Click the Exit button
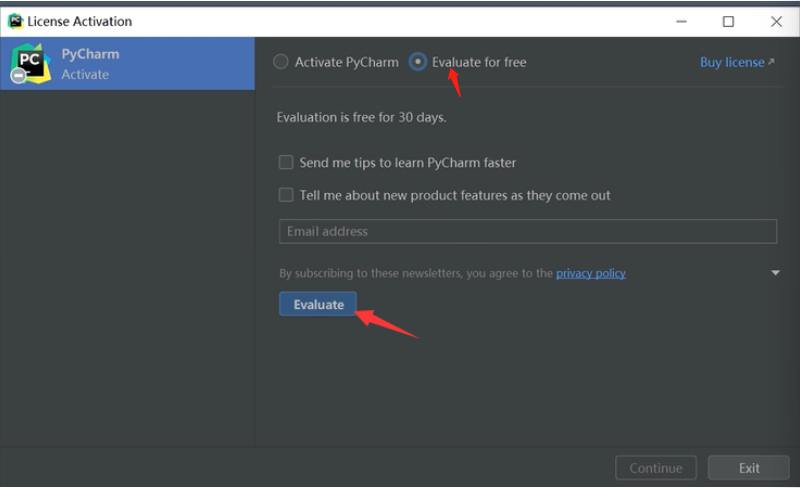Viewport: 800px width, 488px height. pyautogui.click(x=748, y=468)
